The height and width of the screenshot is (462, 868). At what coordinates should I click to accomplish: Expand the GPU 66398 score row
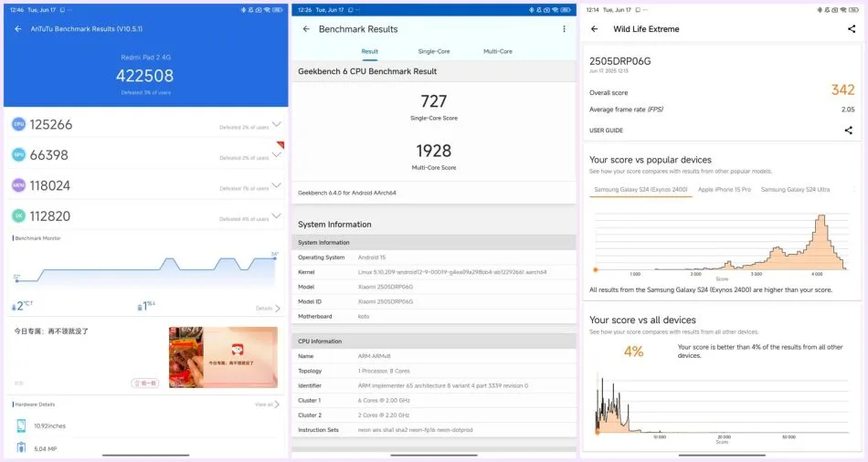point(276,154)
